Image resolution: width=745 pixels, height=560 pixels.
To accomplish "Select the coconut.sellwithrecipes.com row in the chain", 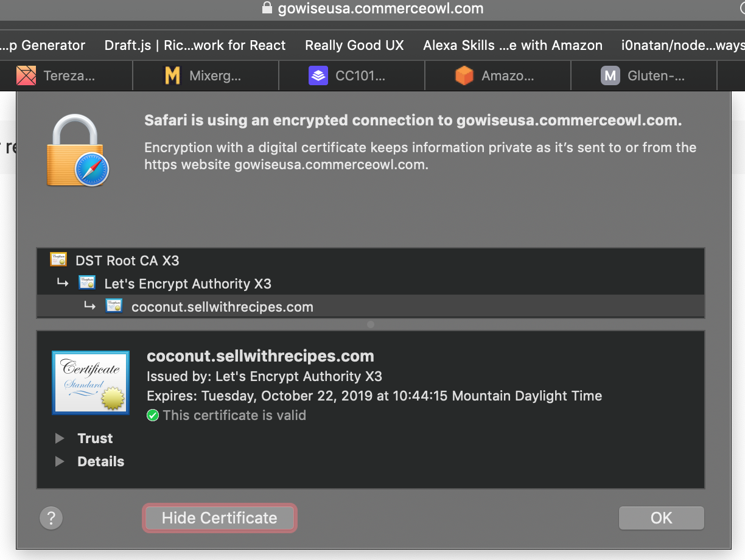I will tap(222, 307).
